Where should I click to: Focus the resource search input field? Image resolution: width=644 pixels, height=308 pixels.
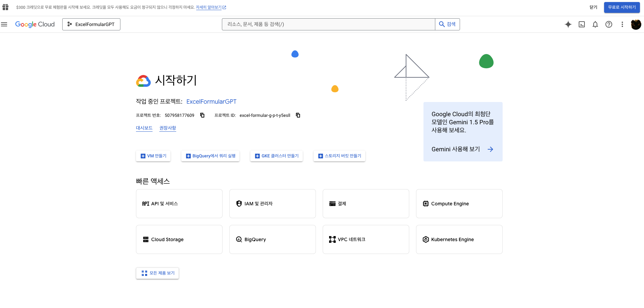click(x=328, y=24)
